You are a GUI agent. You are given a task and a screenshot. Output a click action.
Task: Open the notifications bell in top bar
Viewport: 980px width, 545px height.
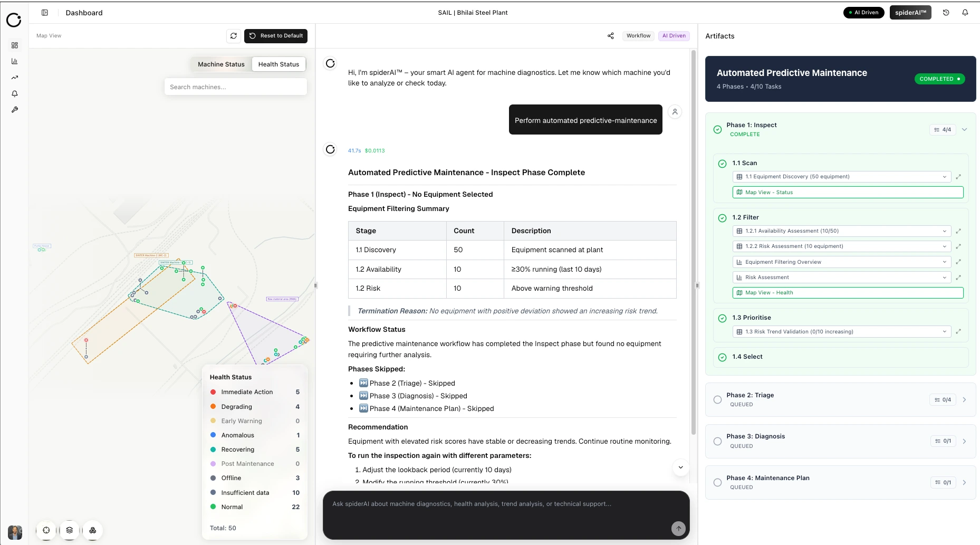[x=965, y=13]
